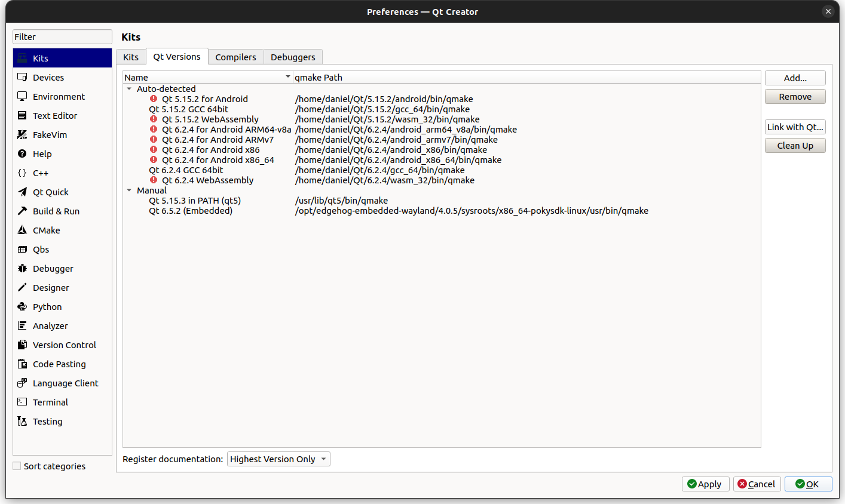
Task: Click inside the Filter search field
Action: pos(62,36)
